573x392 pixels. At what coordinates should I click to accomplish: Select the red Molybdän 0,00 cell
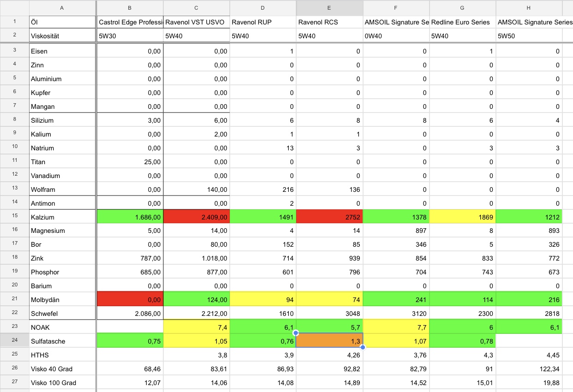point(130,300)
